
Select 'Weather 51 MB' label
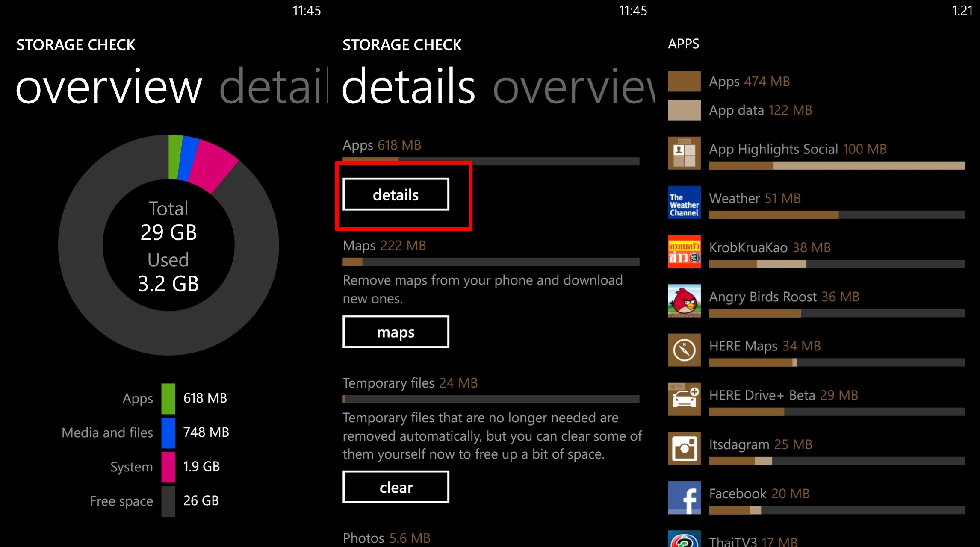click(x=755, y=198)
